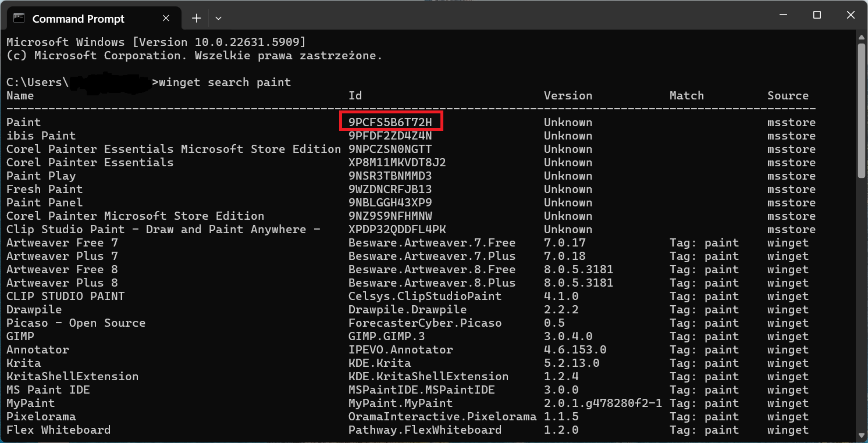
Task: Select the Command Prompt tab
Action: click(93, 19)
